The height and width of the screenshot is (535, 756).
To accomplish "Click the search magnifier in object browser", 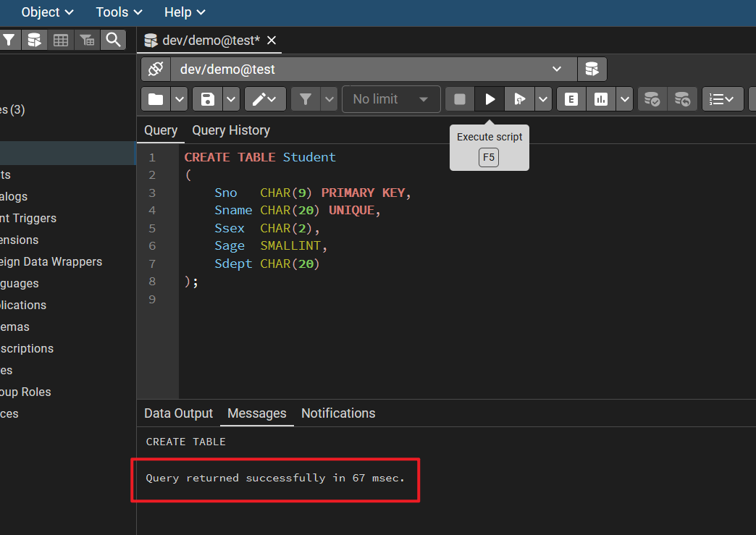I will (x=112, y=40).
